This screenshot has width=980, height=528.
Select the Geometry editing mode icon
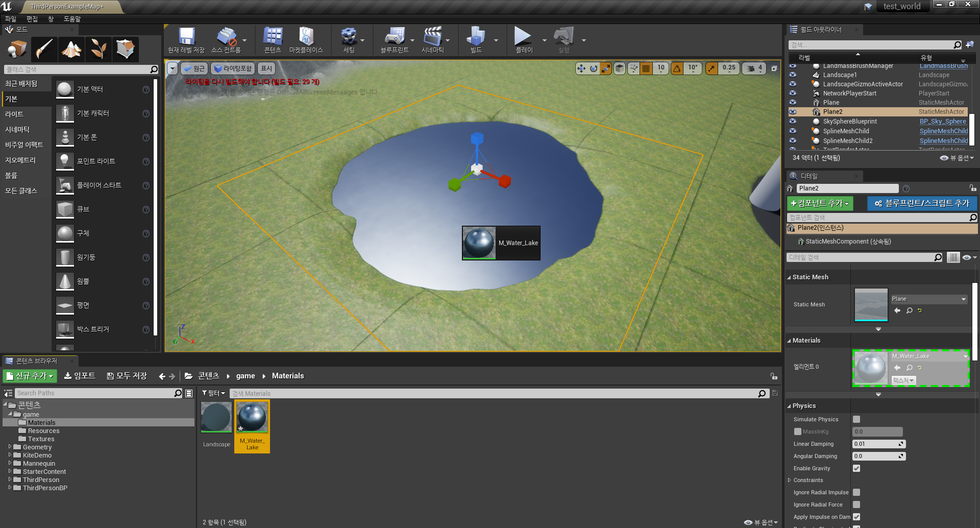(125, 49)
